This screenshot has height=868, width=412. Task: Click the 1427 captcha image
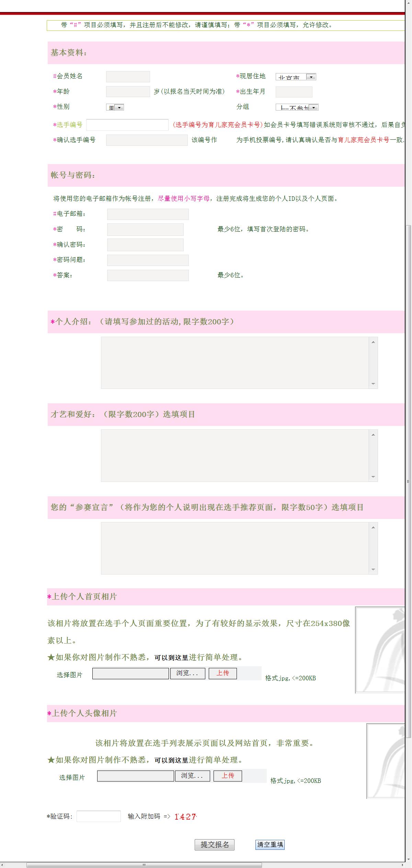(x=185, y=817)
